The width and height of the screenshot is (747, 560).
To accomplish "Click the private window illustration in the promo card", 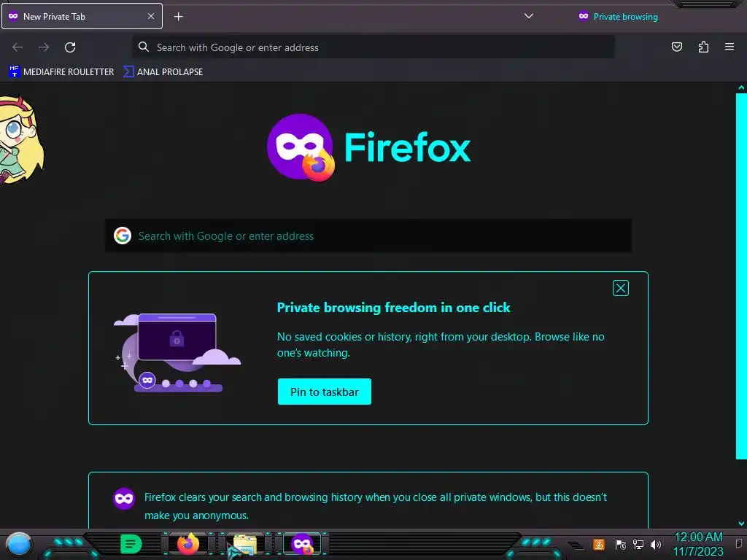I will (x=177, y=353).
